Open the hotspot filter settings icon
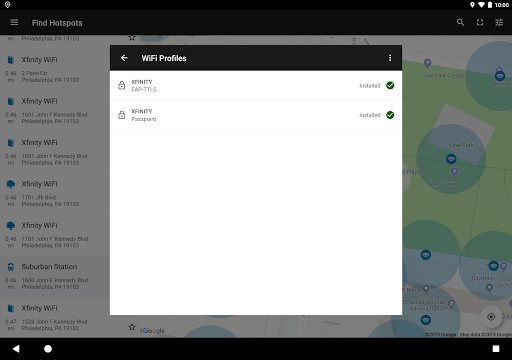This screenshot has height=360, width=512. (x=499, y=22)
